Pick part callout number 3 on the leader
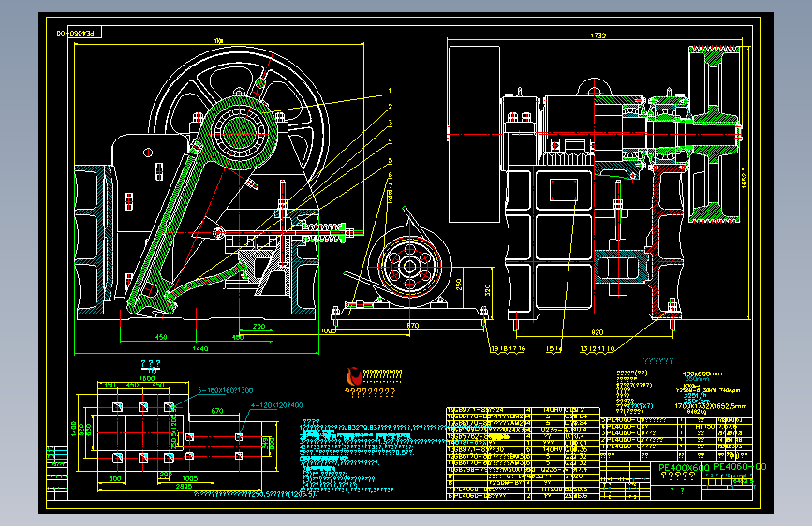812x526 pixels. coord(390,124)
